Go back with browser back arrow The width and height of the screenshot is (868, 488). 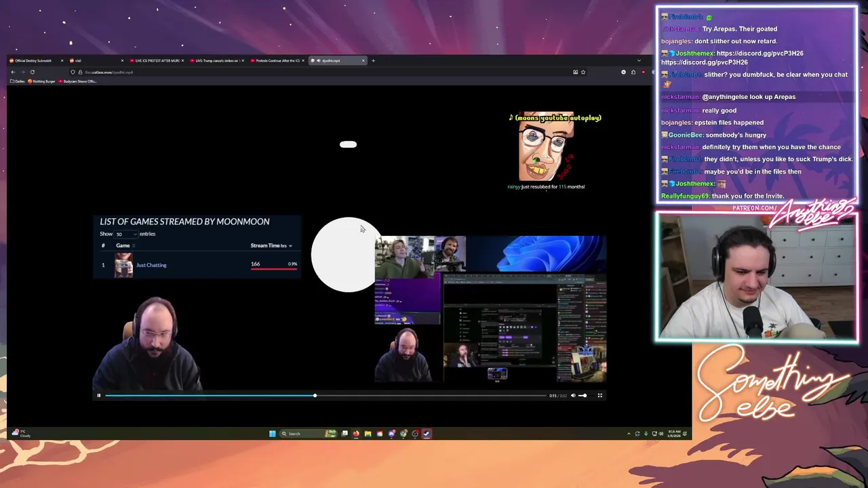(13, 72)
